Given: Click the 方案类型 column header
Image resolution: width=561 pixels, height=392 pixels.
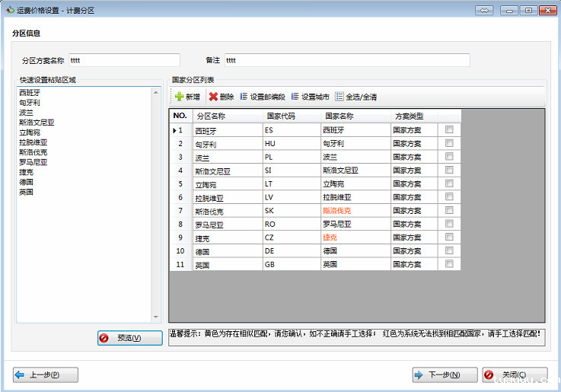Looking at the screenshot, I should (414, 116).
